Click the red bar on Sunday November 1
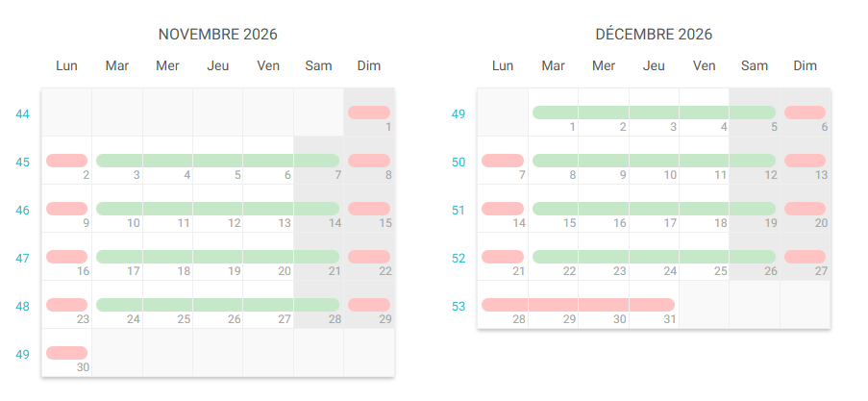Viewport: 868px width, 401px height. tap(369, 113)
